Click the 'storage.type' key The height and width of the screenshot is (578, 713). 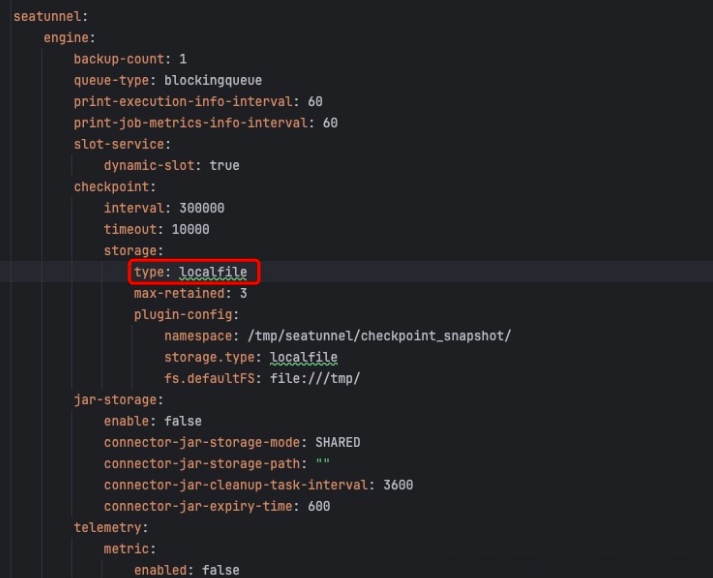pyautogui.click(x=209, y=357)
